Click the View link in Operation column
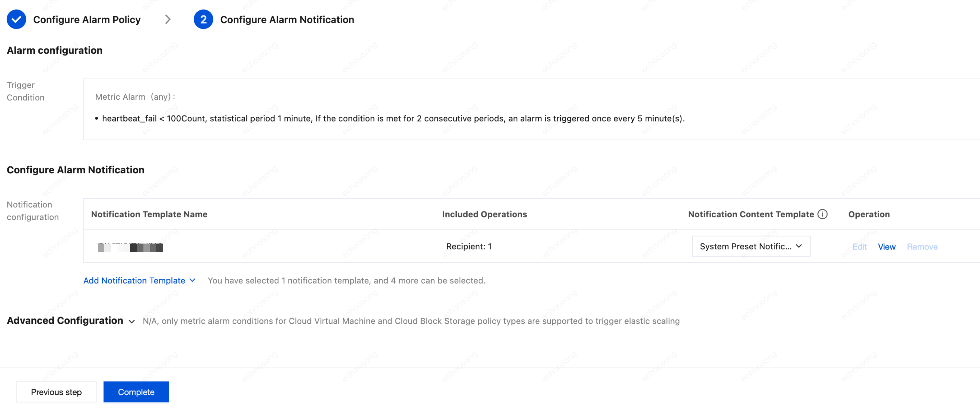This screenshot has width=980, height=415. pyautogui.click(x=886, y=247)
